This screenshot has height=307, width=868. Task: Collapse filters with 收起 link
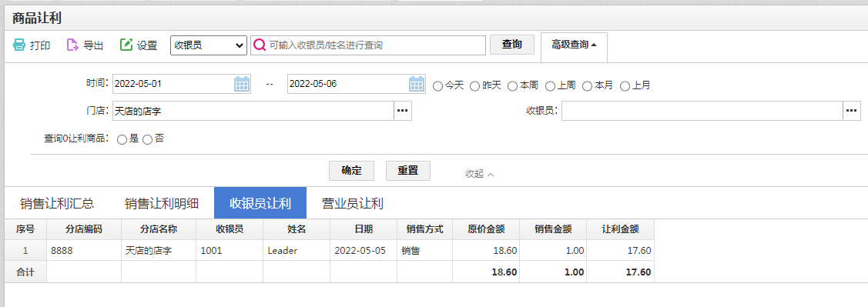[x=479, y=174]
